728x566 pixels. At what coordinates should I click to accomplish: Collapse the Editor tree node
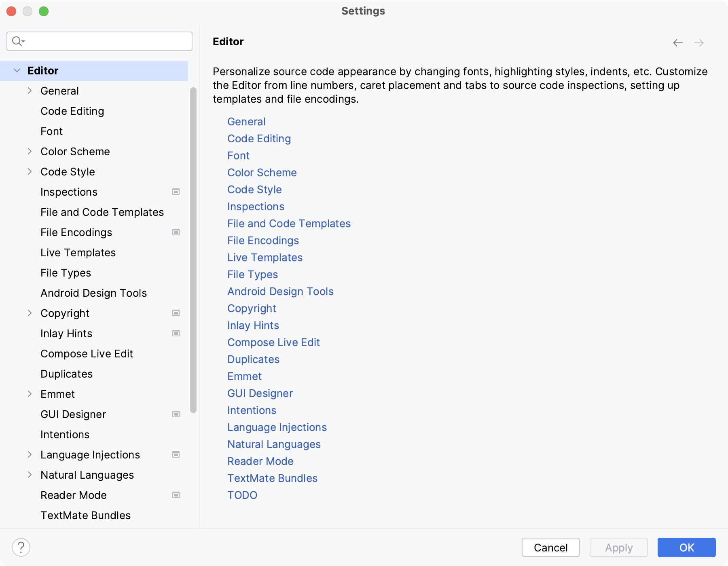17,70
